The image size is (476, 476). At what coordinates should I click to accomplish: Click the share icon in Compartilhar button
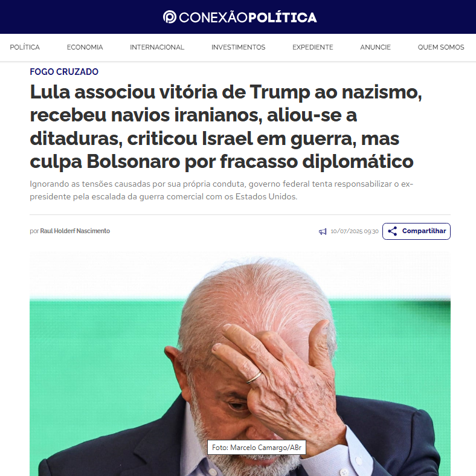392,231
